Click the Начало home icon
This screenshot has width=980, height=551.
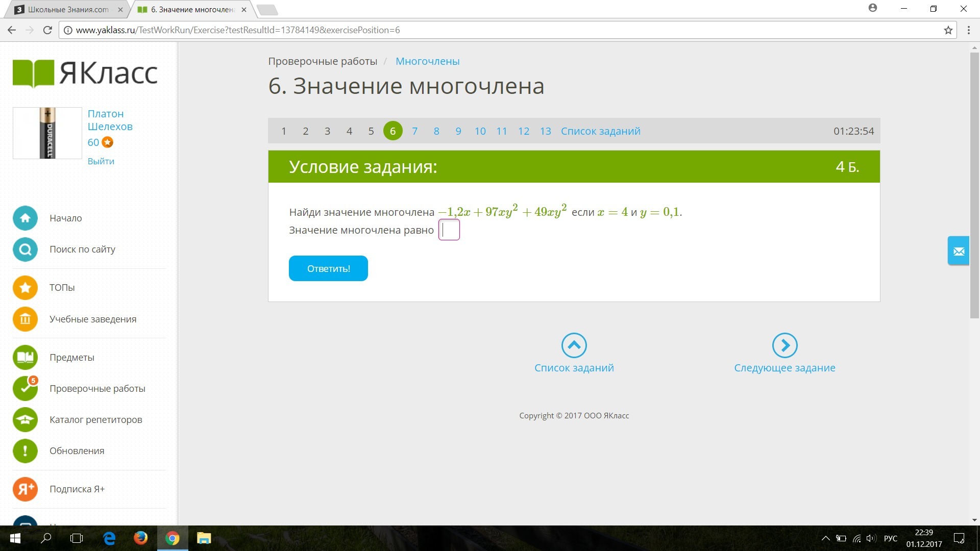(x=25, y=218)
